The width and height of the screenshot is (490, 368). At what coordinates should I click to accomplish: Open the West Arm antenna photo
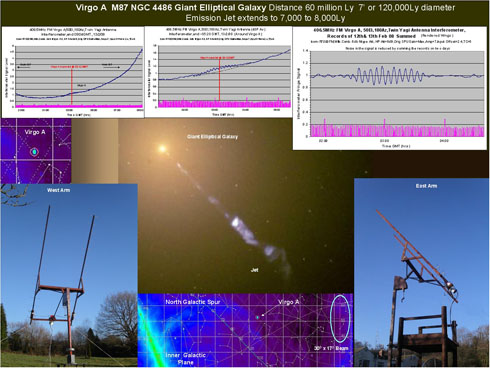[69, 275]
